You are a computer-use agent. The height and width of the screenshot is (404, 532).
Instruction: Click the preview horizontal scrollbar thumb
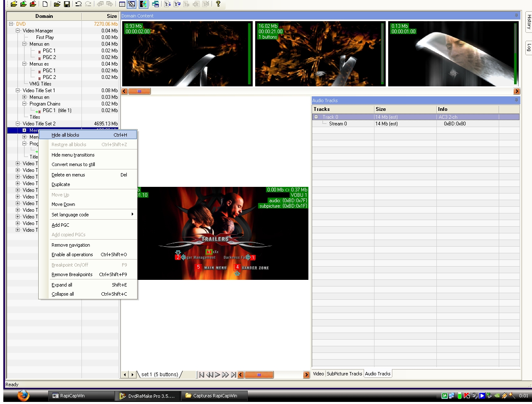tap(259, 375)
